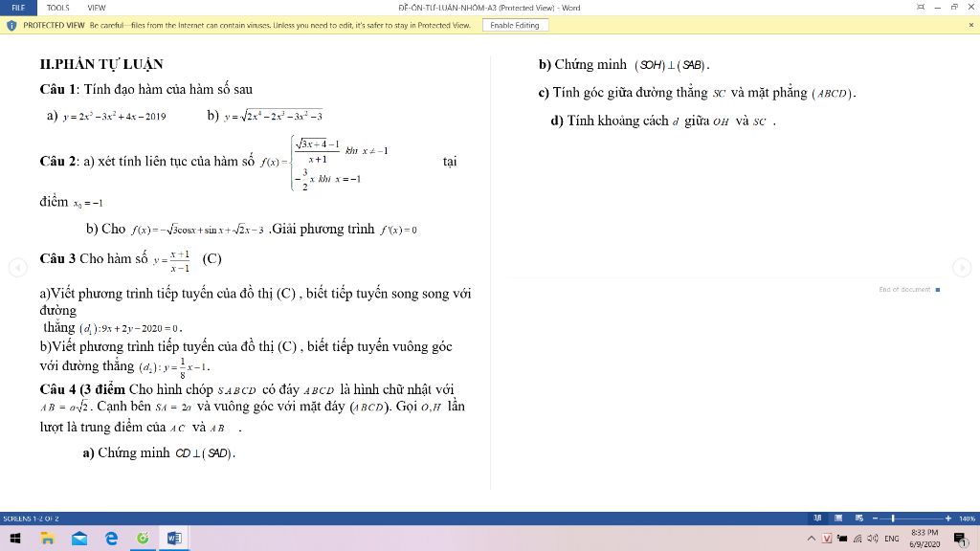Open the TOOLS menu

(57, 8)
